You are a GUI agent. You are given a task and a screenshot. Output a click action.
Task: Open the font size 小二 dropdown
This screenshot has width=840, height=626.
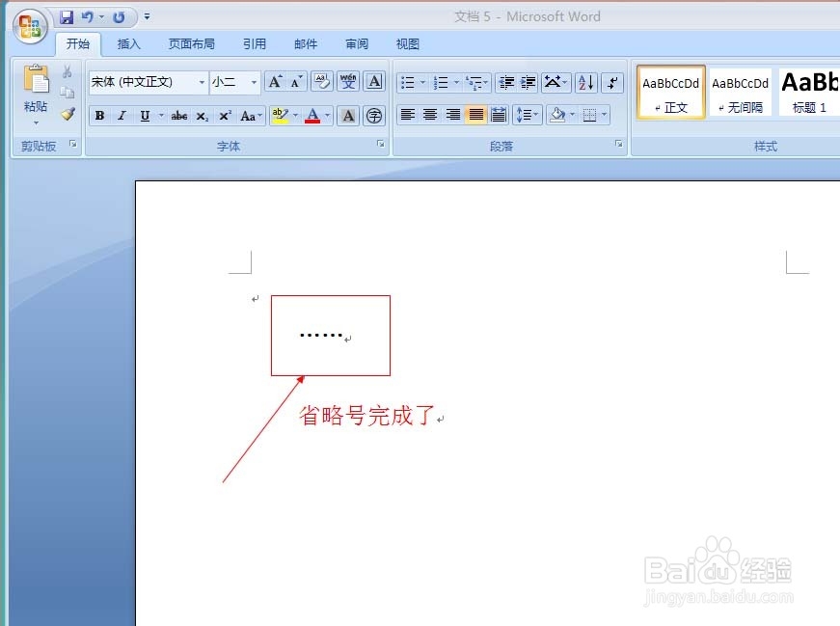click(254, 82)
